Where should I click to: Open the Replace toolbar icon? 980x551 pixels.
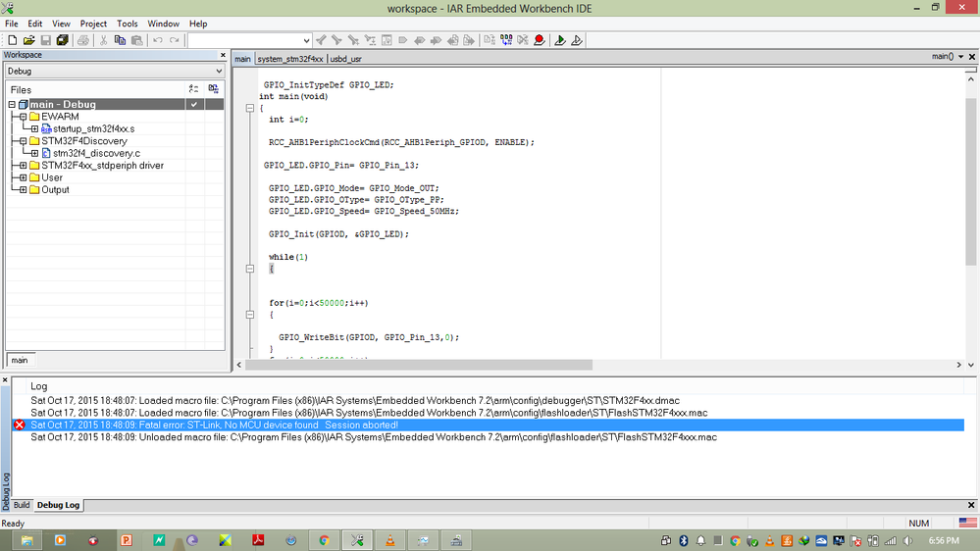click(370, 40)
